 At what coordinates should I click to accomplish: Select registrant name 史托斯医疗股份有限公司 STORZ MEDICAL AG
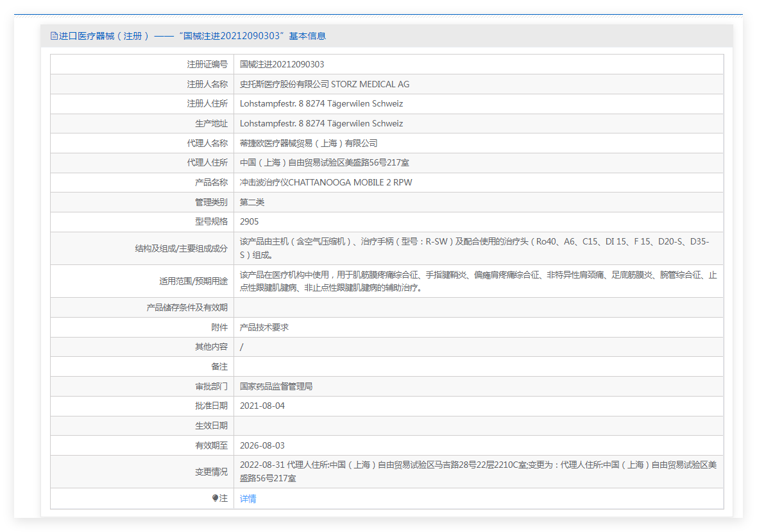coord(325,84)
